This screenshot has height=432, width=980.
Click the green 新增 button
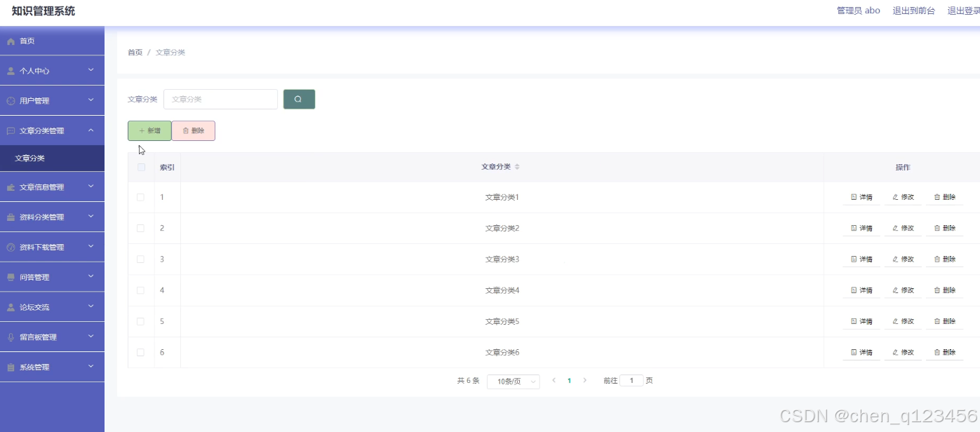click(x=149, y=130)
